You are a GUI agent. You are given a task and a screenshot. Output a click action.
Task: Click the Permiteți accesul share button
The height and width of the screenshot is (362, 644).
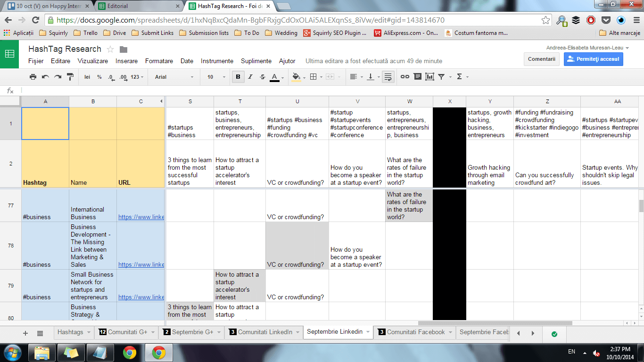tap(594, 59)
